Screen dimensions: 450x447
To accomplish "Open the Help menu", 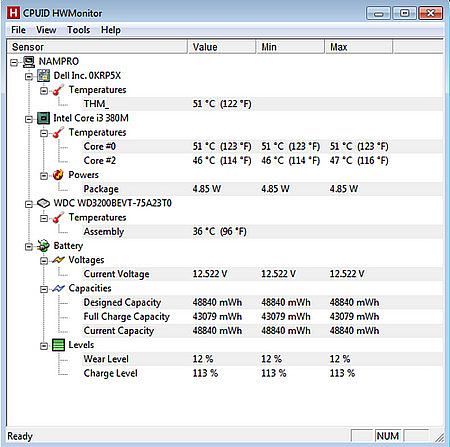I will [111, 30].
